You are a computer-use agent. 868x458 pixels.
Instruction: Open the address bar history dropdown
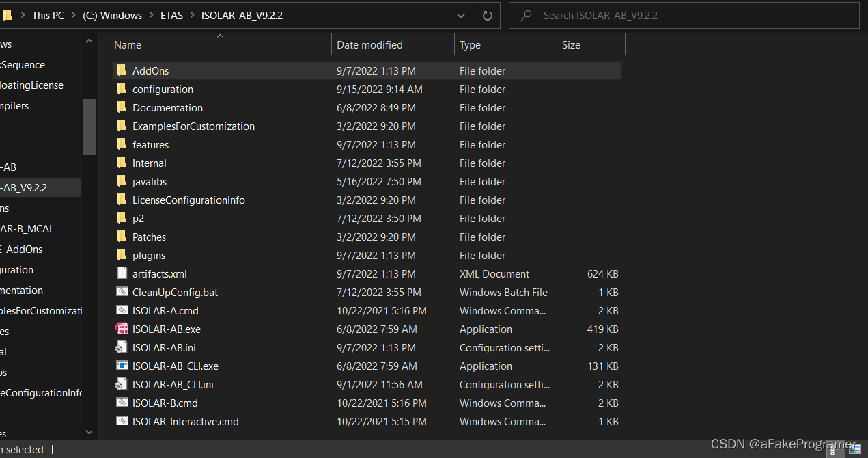point(462,15)
